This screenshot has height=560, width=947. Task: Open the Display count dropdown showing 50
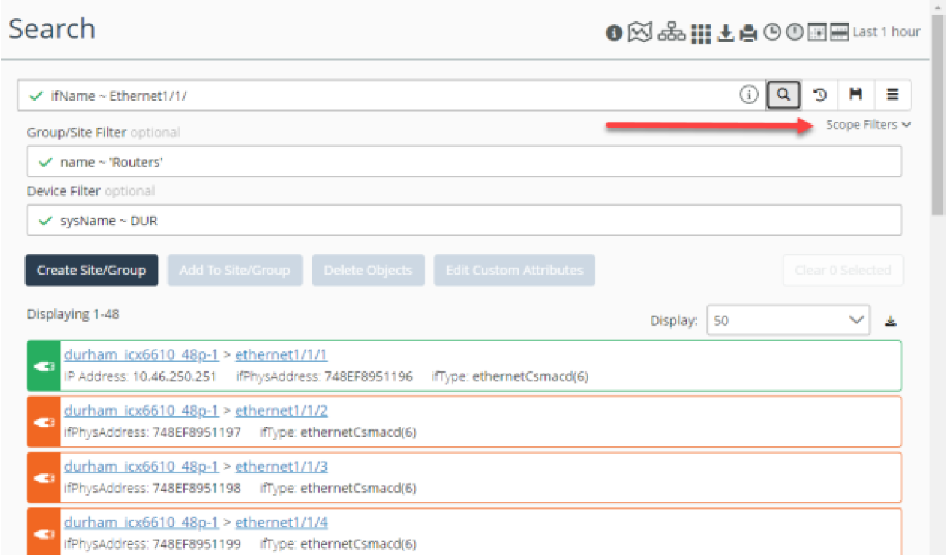click(788, 320)
